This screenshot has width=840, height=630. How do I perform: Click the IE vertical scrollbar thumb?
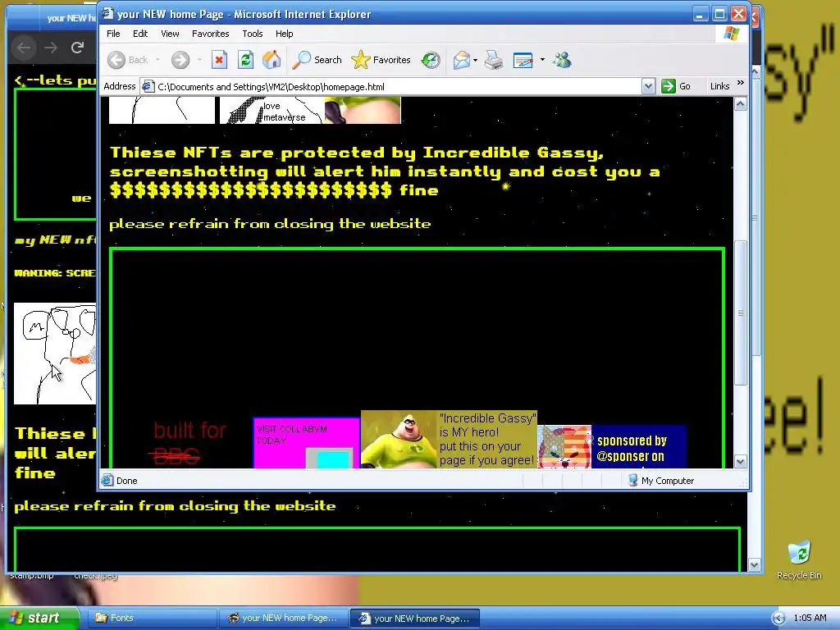pos(741,313)
